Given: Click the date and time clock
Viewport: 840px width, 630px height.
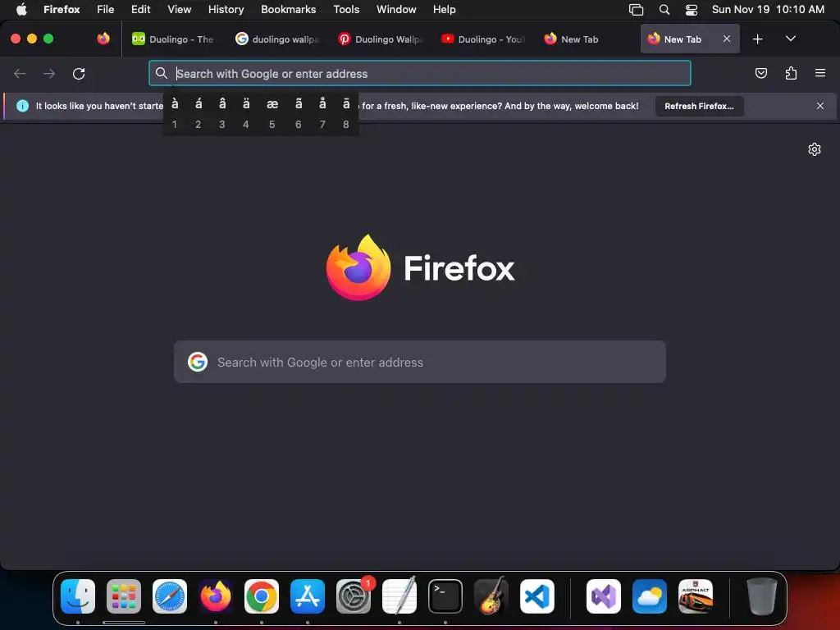Looking at the screenshot, I should (768, 9).
